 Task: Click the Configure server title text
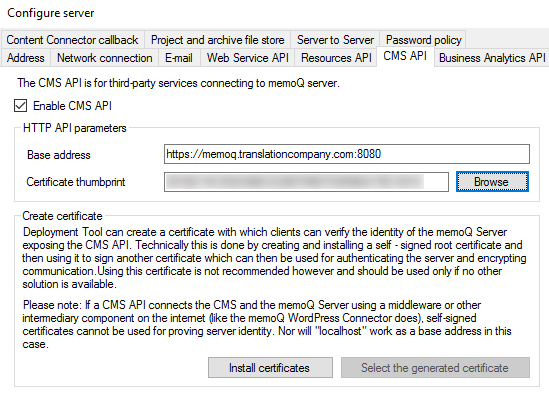point(51,13)
